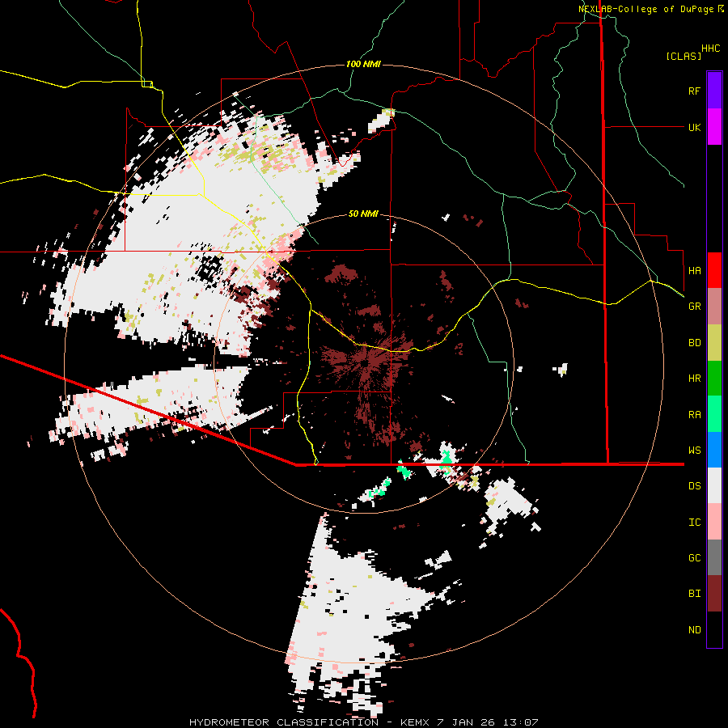This screenshot has height=728, width=728.
Task: Click the gray GC legend swatch
Action: point(714,557)
